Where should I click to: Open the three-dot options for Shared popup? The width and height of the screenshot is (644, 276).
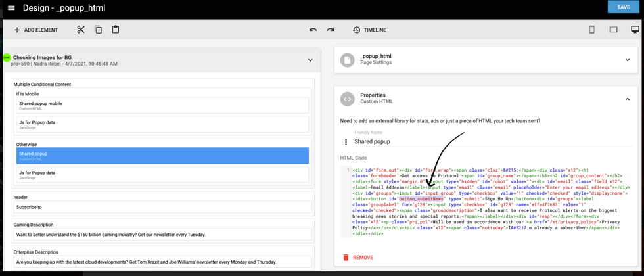pyautogui.click(x=346, y=141)
